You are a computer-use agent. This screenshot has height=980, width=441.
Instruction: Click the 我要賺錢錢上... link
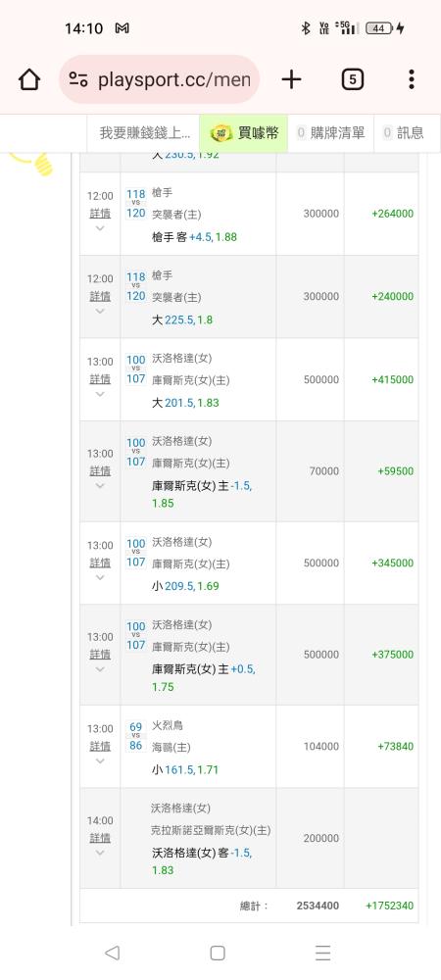(x=145, y=132)
